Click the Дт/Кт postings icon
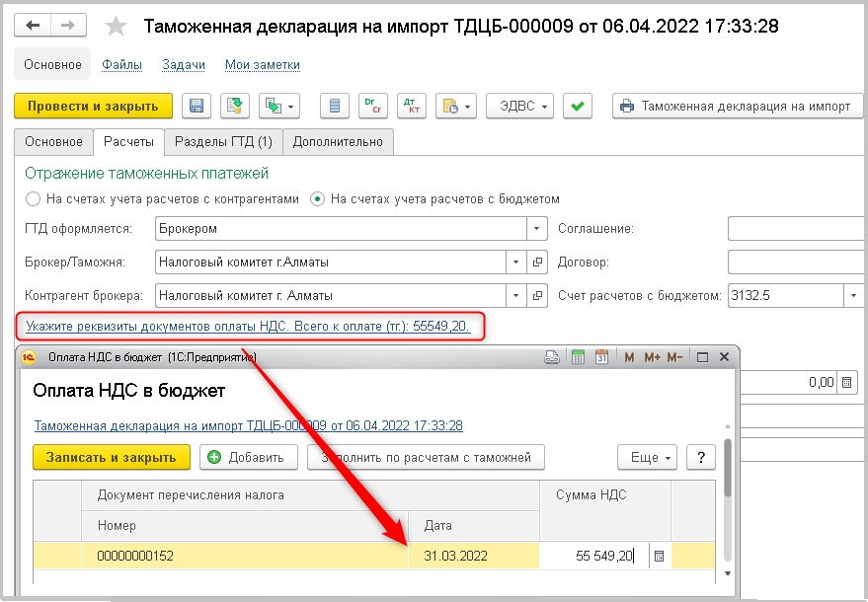 [x=411, y=107]
